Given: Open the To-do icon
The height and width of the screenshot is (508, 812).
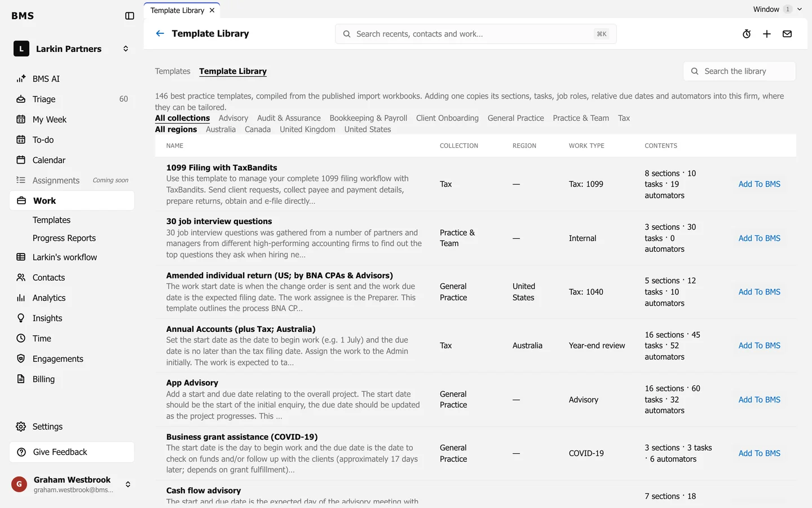Looking at the screenshot, I should 21,140.
